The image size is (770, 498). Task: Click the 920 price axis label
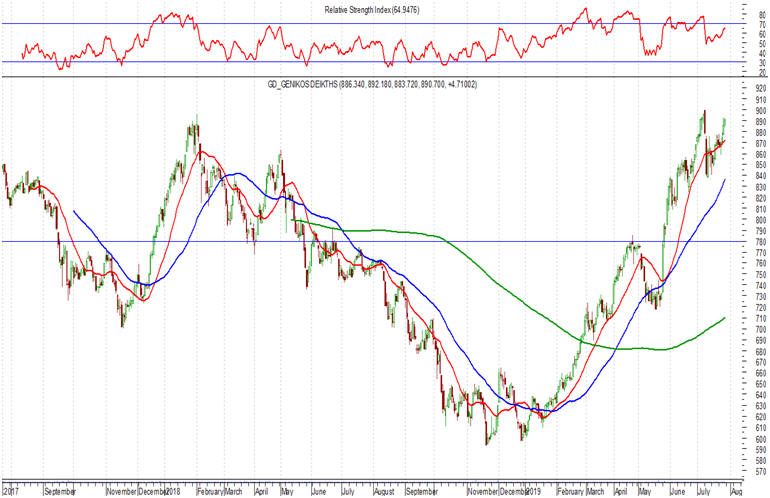tap(761, 89)
